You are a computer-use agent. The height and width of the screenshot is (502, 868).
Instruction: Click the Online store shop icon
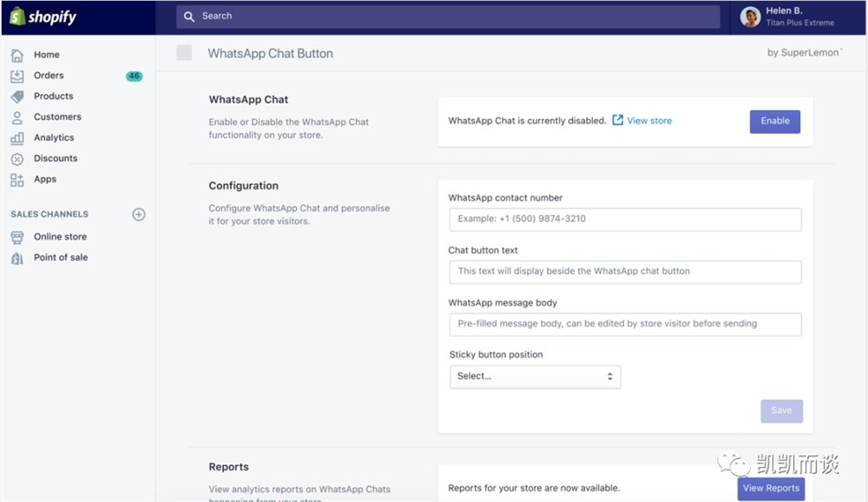click(17, 237)
